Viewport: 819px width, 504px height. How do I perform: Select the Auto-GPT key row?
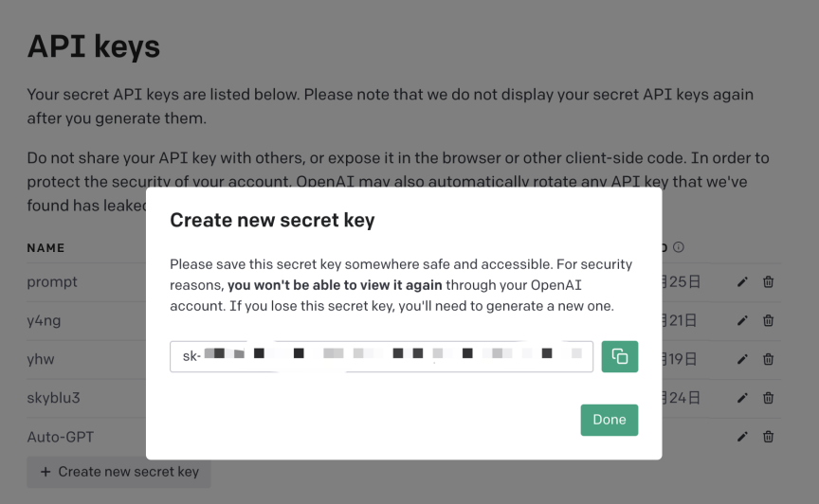click(74, 438)
